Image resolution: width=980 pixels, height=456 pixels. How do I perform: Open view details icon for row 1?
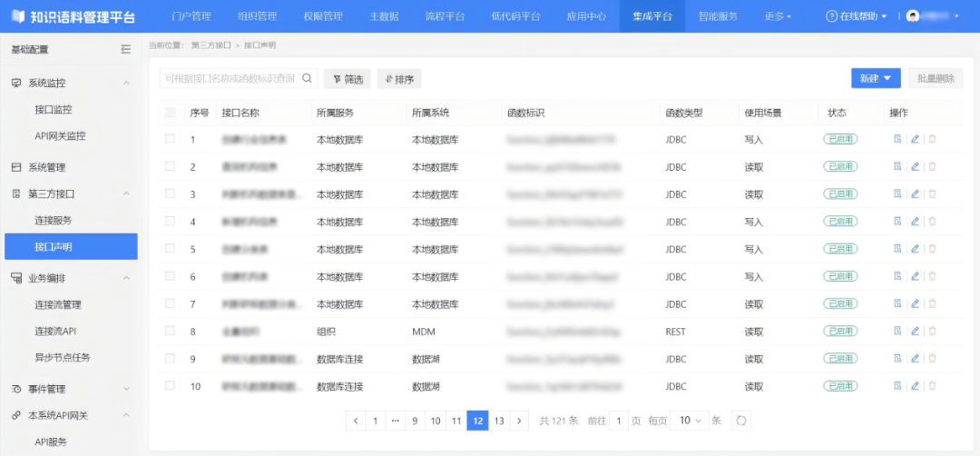click(x=897, y=139)
